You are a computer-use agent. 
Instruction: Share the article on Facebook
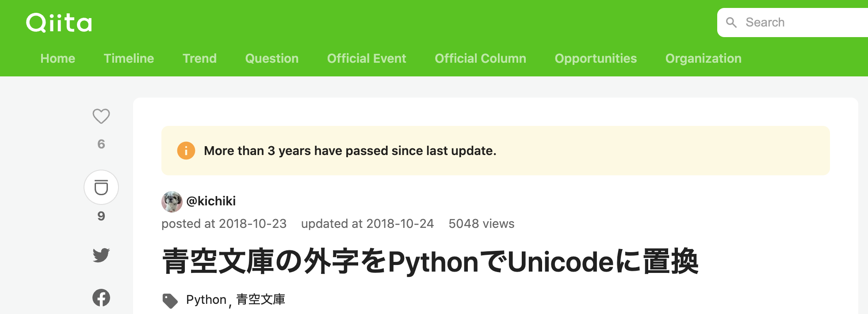pyautogui.click(x=101, y=298)
